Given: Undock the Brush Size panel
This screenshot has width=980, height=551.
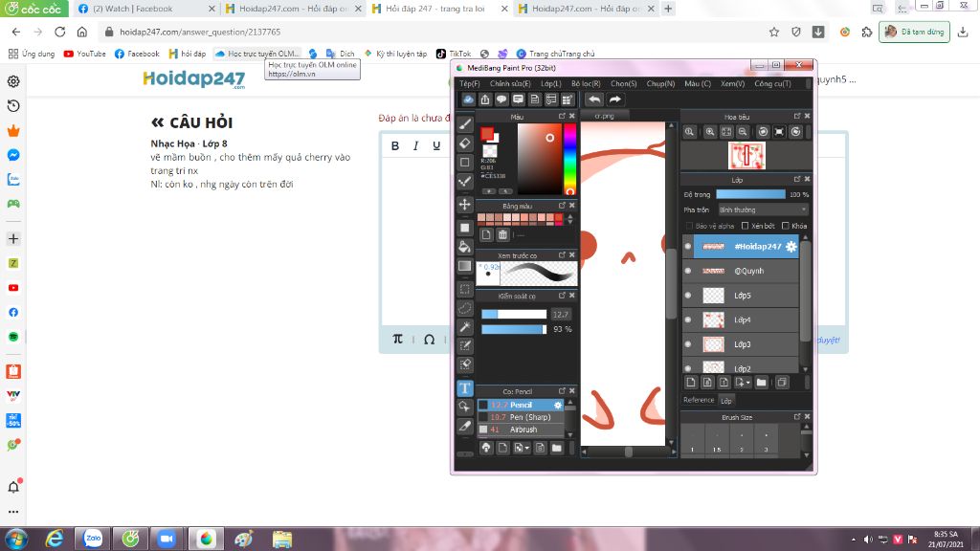Looking at the screenshot, I should coord(797,417).
